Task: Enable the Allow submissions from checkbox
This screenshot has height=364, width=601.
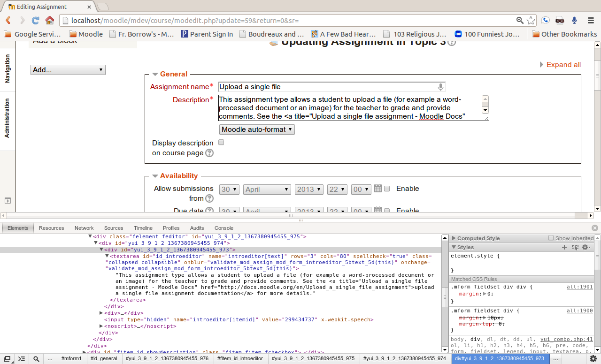Action: (387, 189)
